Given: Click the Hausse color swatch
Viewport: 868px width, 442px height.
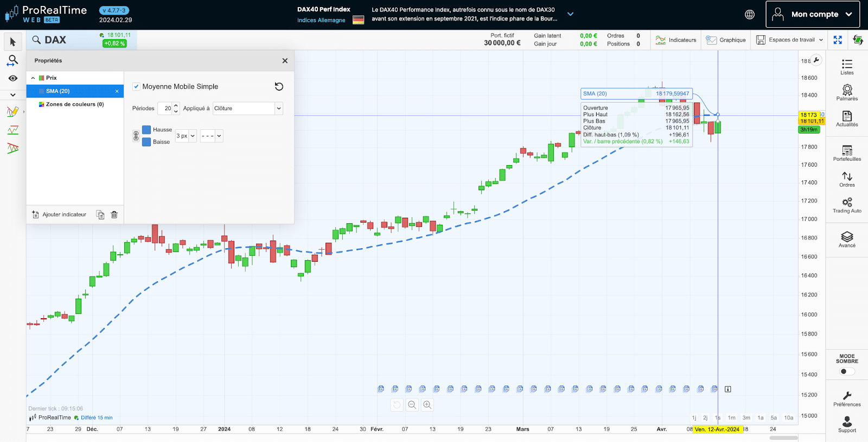Looking at the screenshot, I should click(146, 130).
